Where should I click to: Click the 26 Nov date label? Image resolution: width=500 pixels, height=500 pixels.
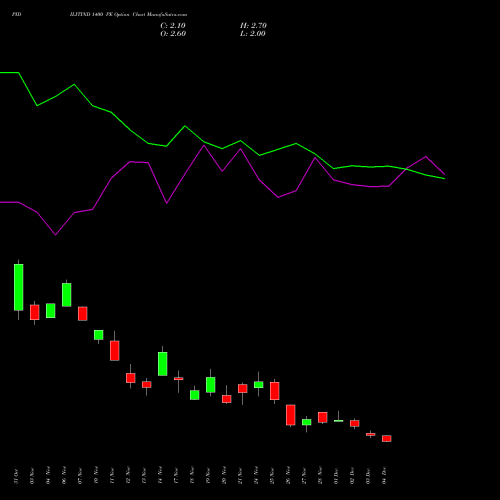pos(288,475)
